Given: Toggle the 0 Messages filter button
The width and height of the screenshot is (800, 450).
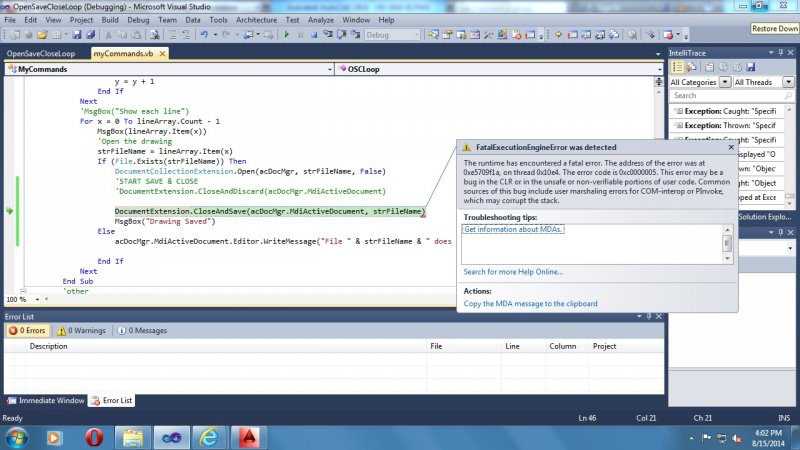Looking at the screenshot, I should click(x=142, y=331).
